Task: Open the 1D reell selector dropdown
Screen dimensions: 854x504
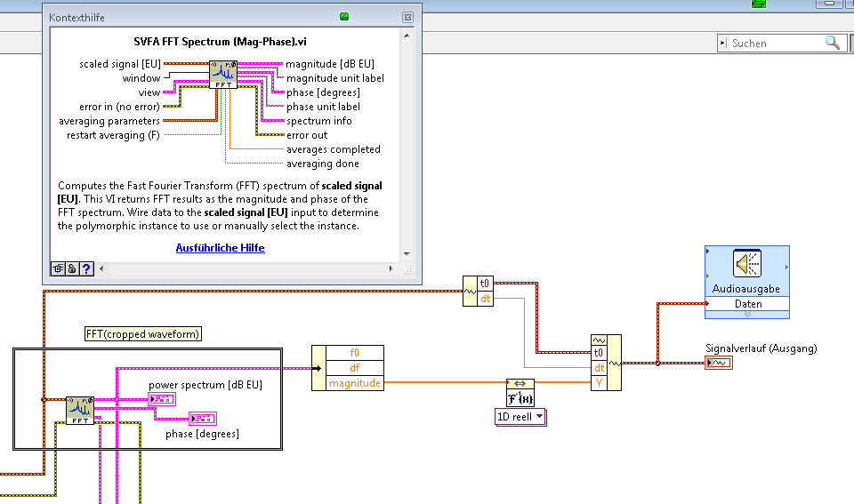Action: (520, 417)
